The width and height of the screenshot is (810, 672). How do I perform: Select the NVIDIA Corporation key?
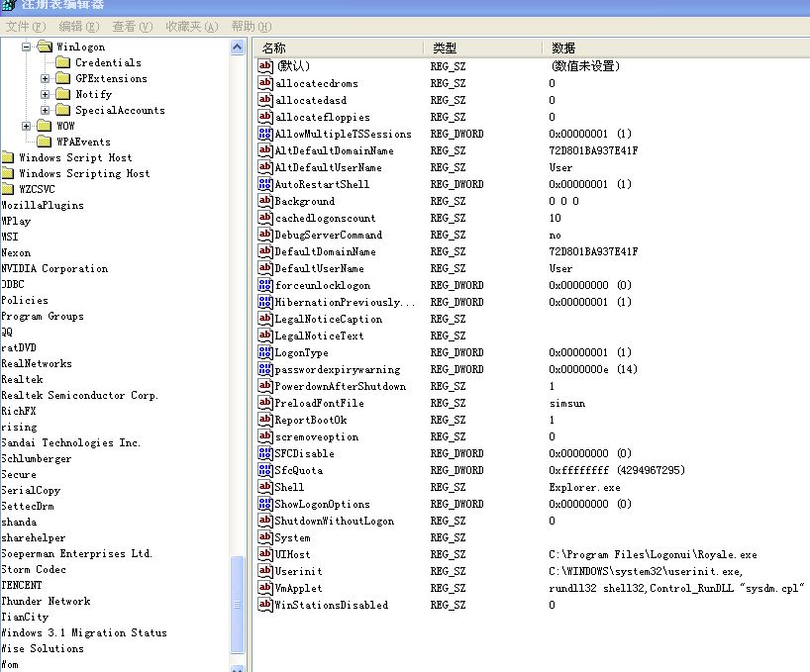click(x=54, y=268)
